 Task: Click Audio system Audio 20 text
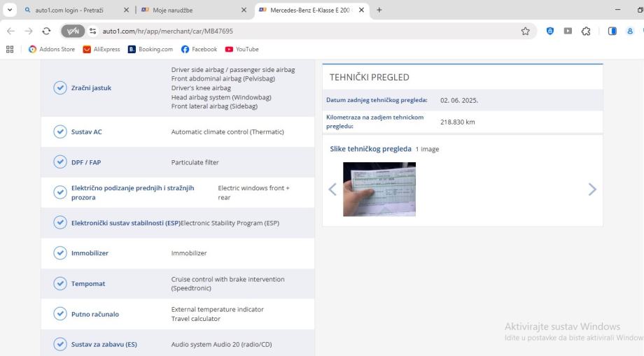coord(221,344)
